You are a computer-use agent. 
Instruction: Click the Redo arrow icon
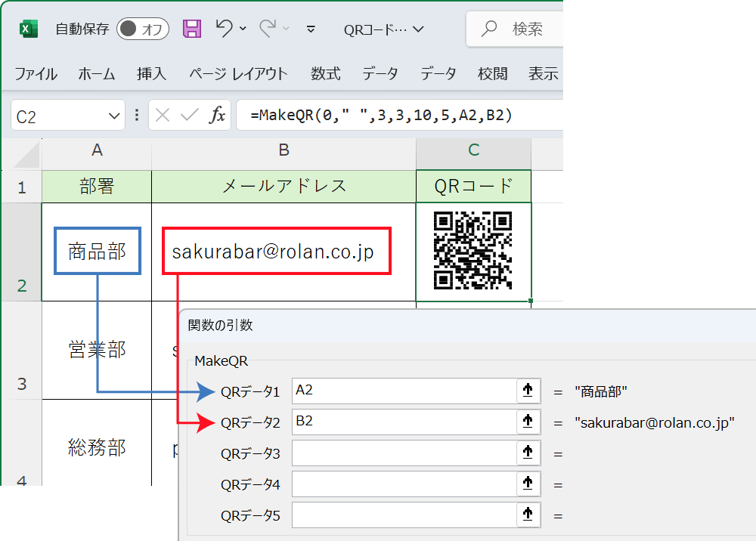(268, 29)
